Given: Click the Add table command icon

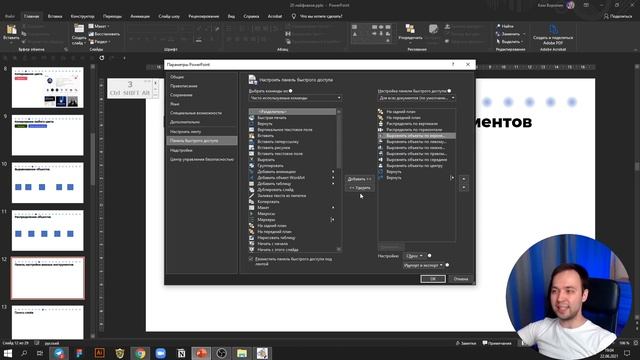Looking at the screenshot, I should 252,184.
